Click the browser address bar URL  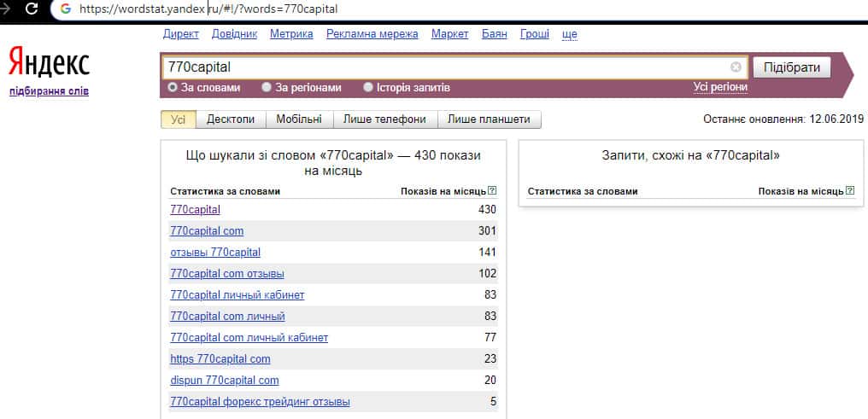[x=208, y=9]
